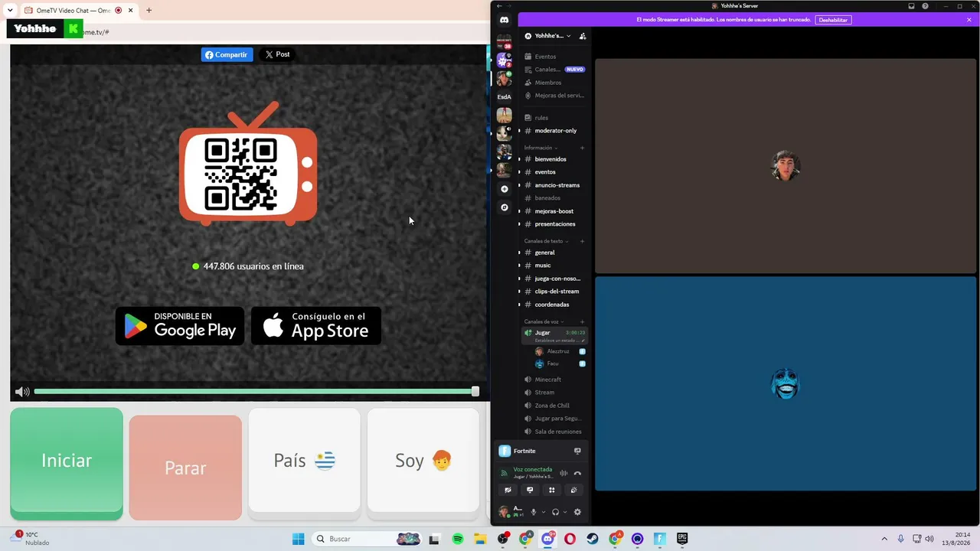The width and height of the screenshot is (980, 551).
Task: Select the top participant video tile
Action: [785, 165]
